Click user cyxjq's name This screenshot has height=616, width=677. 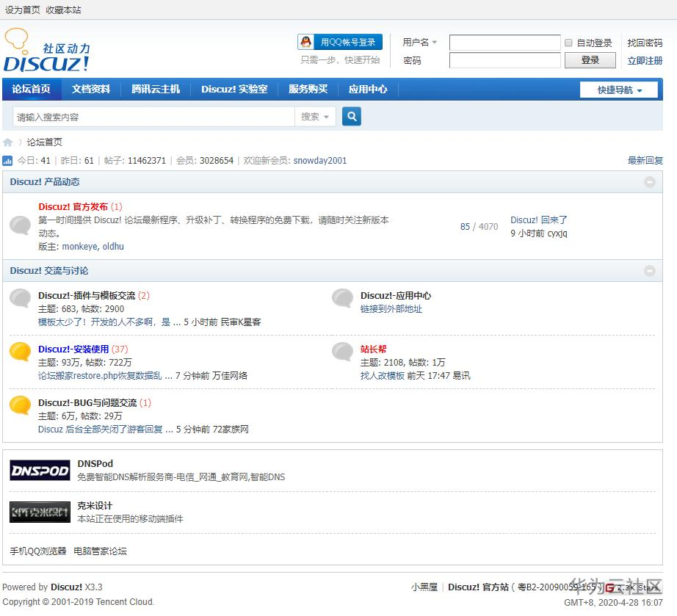[x=557, y=233]
